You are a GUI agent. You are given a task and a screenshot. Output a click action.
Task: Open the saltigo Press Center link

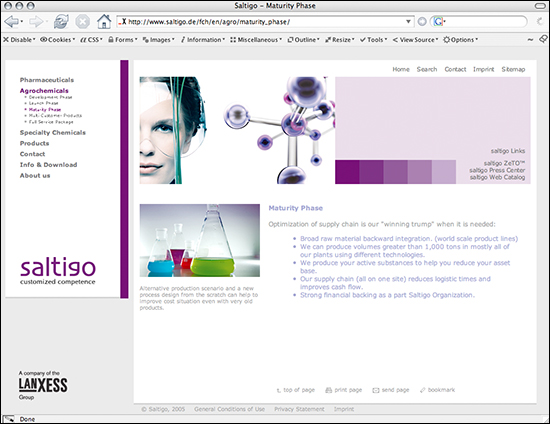click(x=497, y=170)
